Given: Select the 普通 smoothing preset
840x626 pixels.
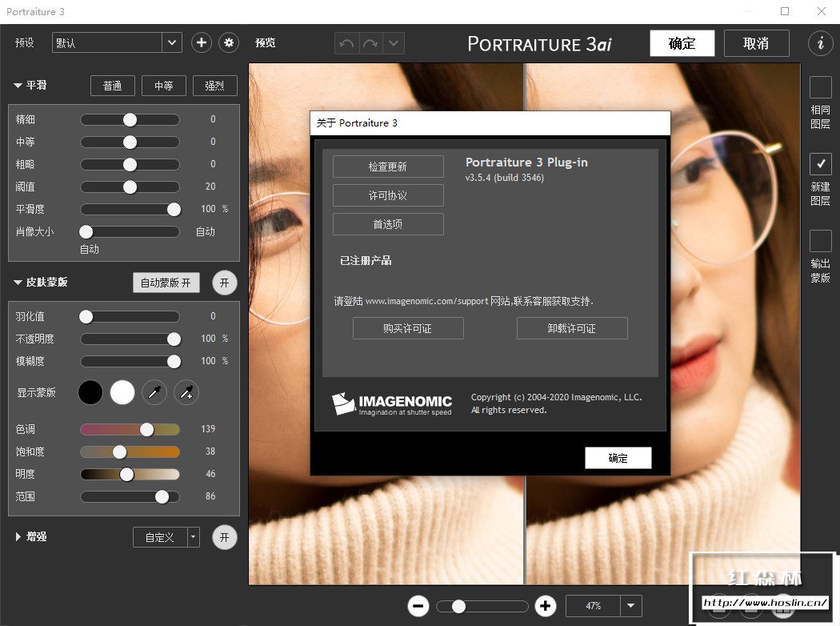Looking at the screenshot, I should tap(113, 86).
